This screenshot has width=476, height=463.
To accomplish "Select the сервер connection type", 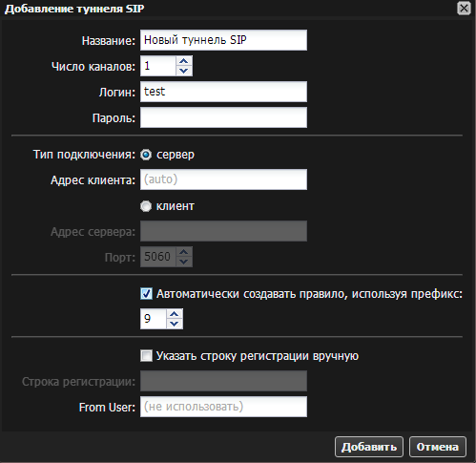I will (x=146, y=155).
